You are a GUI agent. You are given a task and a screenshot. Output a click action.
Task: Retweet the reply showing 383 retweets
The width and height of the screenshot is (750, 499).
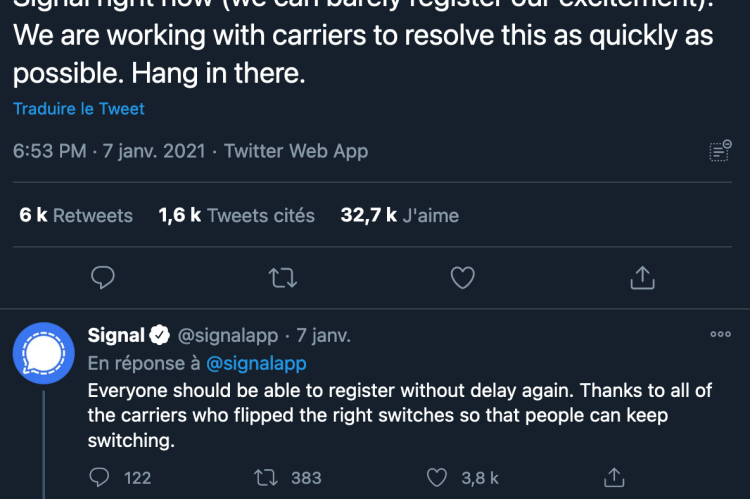(265, 477)
